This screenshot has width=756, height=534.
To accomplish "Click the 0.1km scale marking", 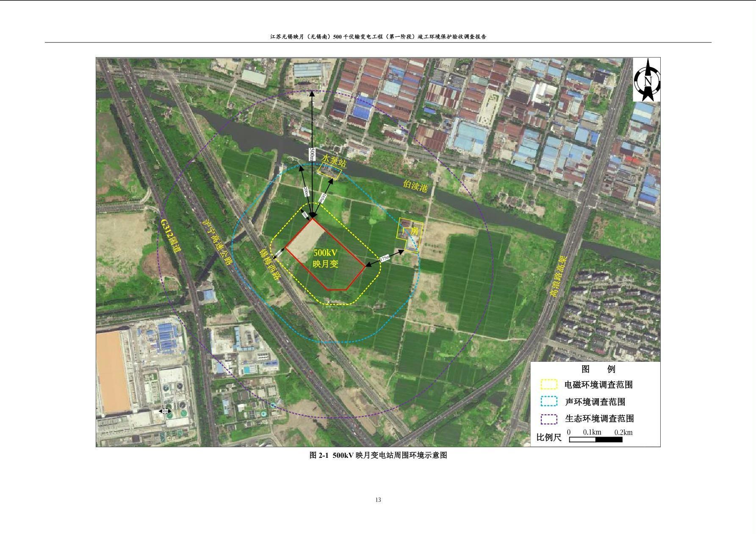I will [x=592, y=432].
